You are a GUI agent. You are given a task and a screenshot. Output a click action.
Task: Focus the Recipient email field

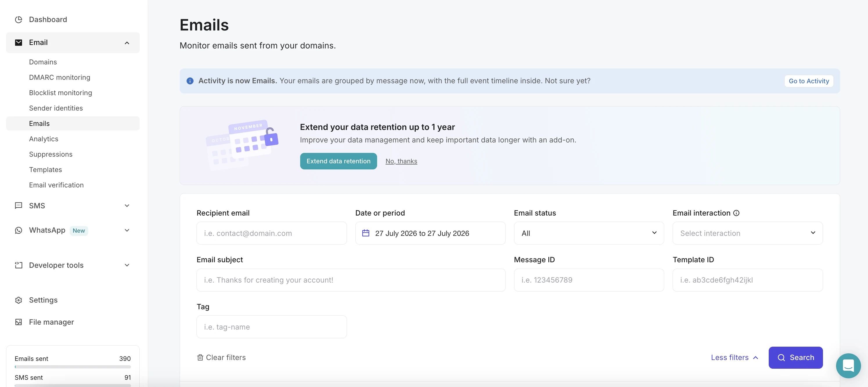coord(271,233)
